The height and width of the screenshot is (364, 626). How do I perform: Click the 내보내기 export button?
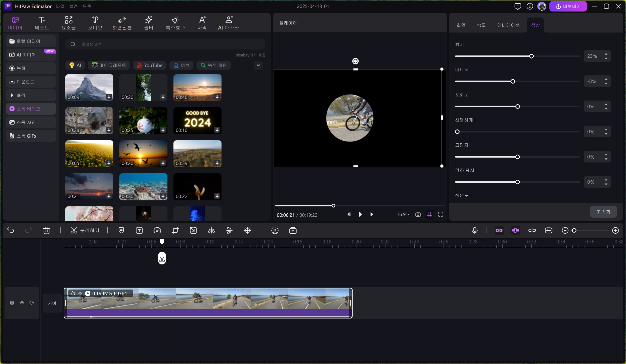click(568, 6)
